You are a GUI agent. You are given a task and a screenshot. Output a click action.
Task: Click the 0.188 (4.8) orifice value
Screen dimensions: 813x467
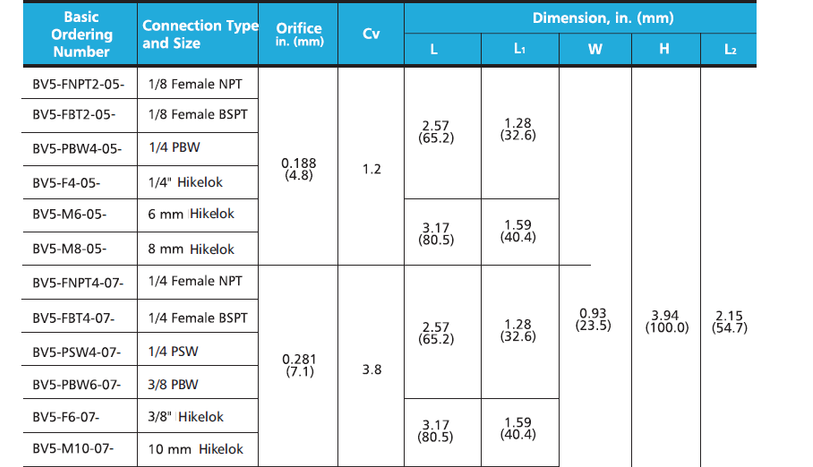(299, 169)
